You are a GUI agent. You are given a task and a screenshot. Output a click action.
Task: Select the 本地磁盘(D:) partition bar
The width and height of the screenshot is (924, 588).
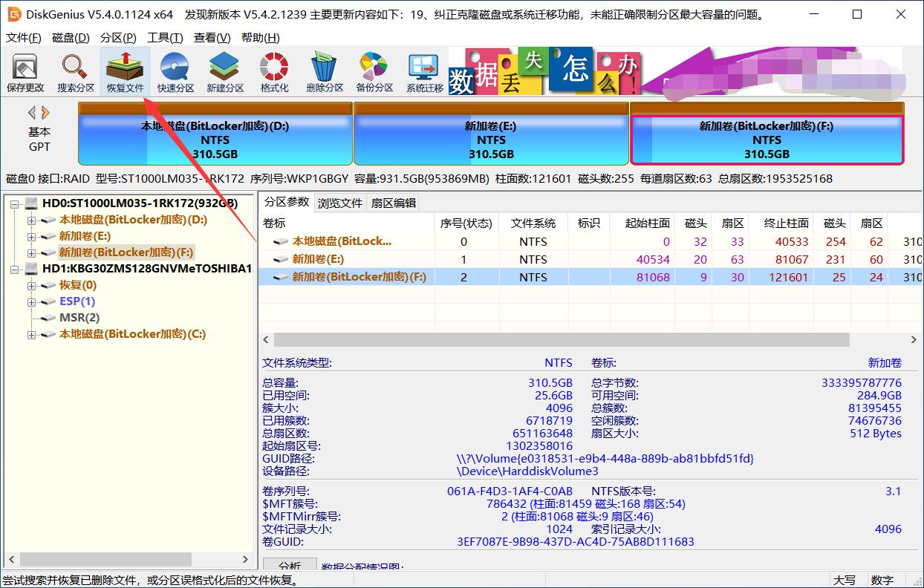tap(215, 133)
